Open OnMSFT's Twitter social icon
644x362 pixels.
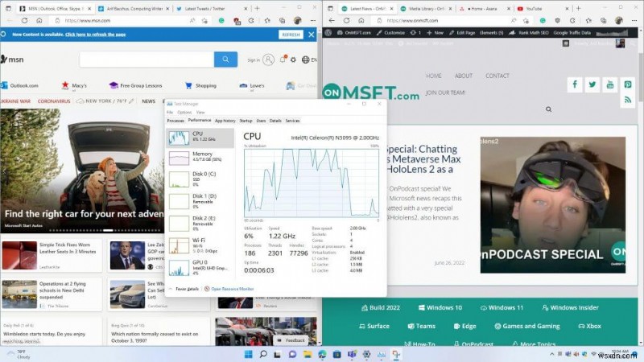pyautogui.click(x=592, y=84)
